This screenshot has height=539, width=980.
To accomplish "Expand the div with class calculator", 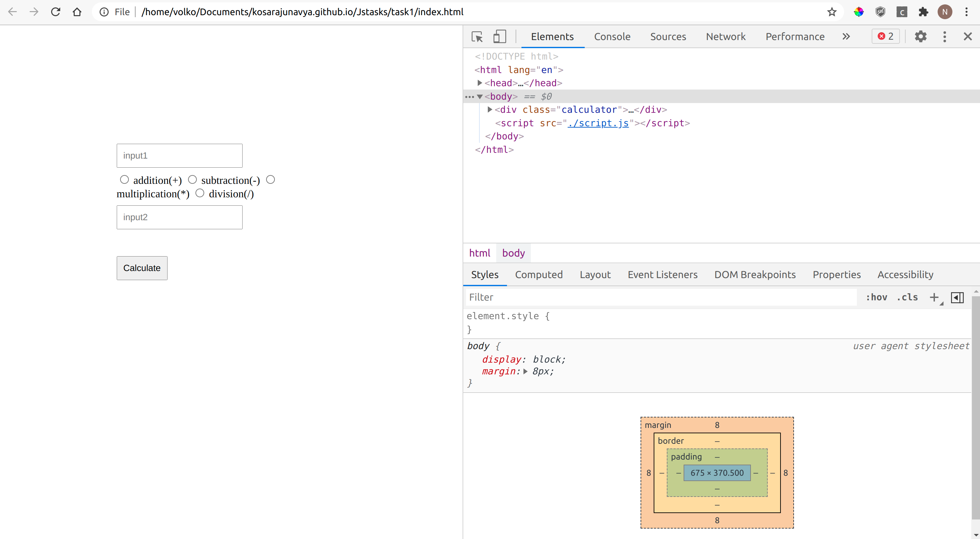I will 489,110.
